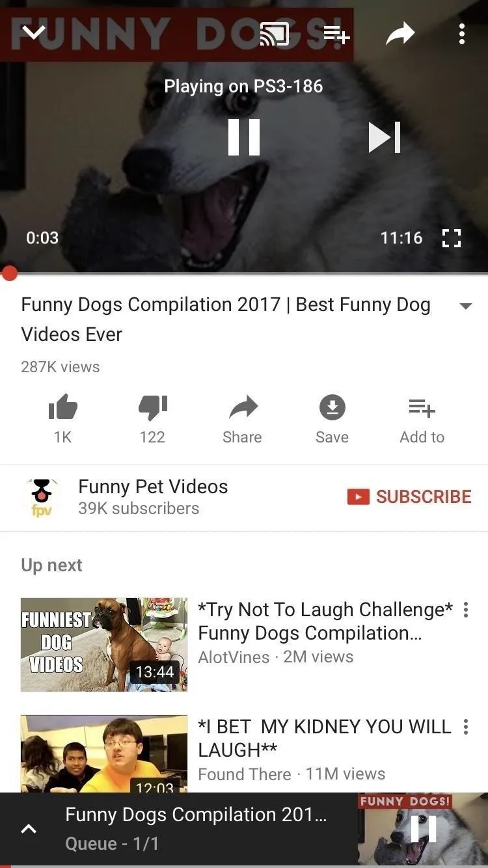488x868 pixels.
Task: Minimize the player with the down chevron
Action: click(x=33, y=32)
